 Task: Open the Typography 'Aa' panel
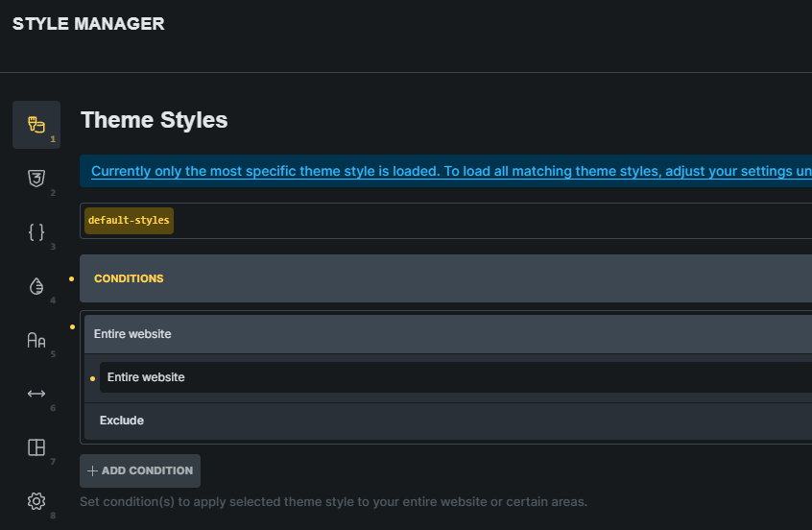[36, 339]
